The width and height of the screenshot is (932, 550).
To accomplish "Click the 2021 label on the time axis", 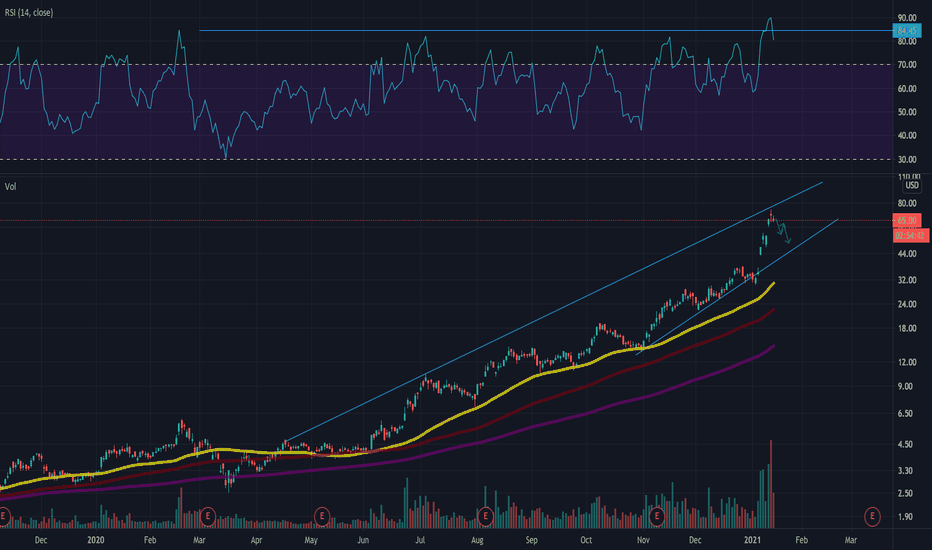I will click(752, 540).
